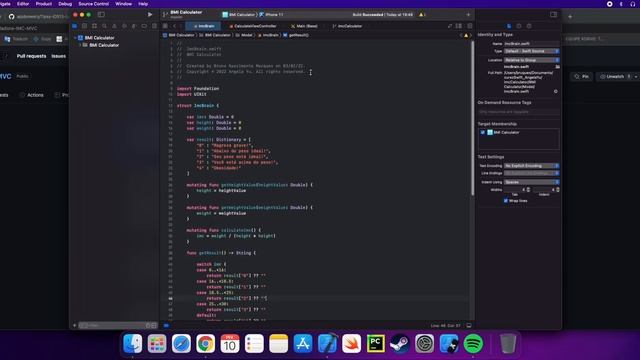
Task: Reveal full path in Finder arrow
Action: coord(556,91)
